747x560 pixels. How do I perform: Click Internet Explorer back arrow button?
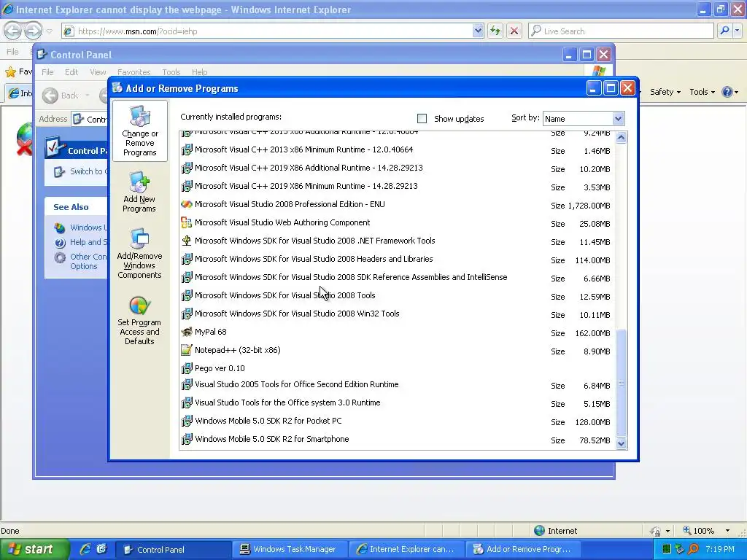tap(13, 31)
